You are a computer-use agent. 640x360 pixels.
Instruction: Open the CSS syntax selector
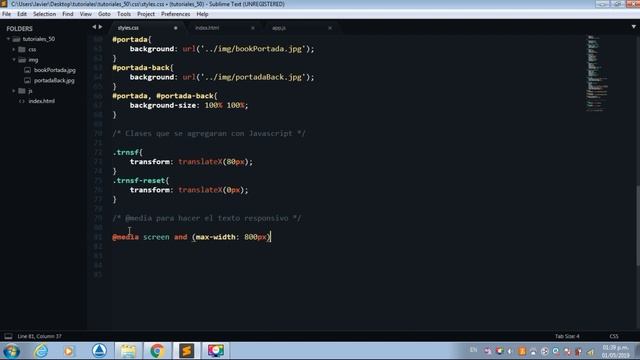pyautogui.click(x=614, y=336)
